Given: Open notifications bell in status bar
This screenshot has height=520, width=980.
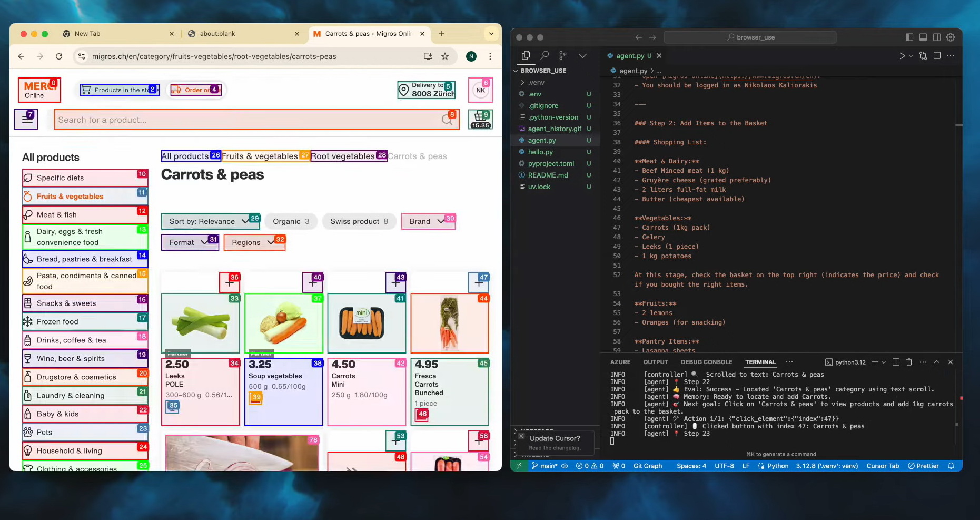Looking at the screenshot, I should pyautogui.click(x=951, y=466).
